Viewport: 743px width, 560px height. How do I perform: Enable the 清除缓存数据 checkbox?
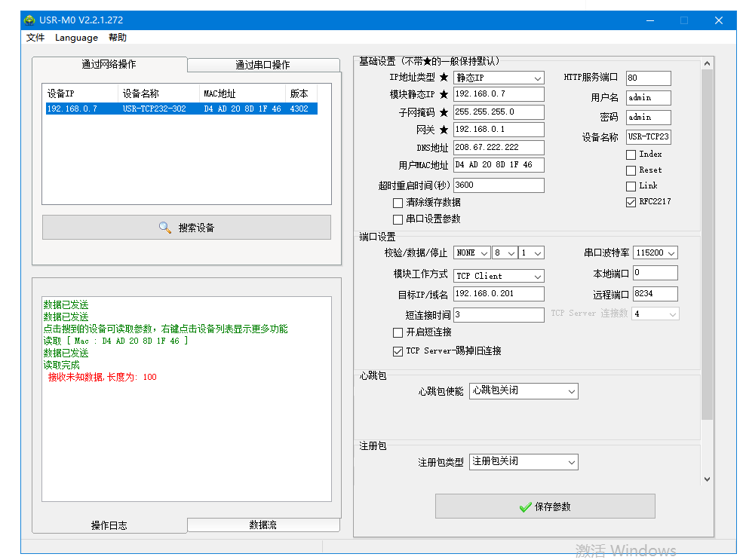pyautogui.click(x=398, y=203)
